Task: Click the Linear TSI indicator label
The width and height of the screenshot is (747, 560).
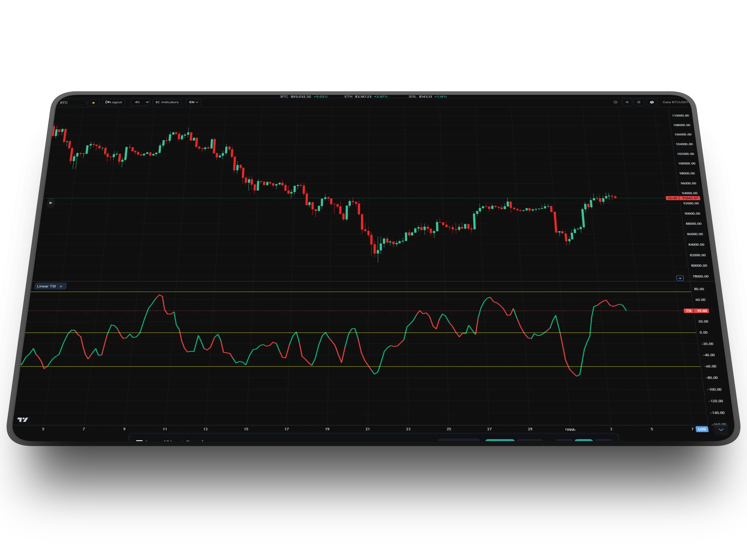Action: (x=46, y=286)
